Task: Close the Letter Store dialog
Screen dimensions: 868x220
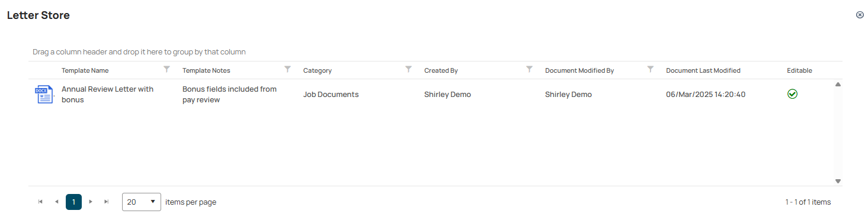Action: click(860, 15)
